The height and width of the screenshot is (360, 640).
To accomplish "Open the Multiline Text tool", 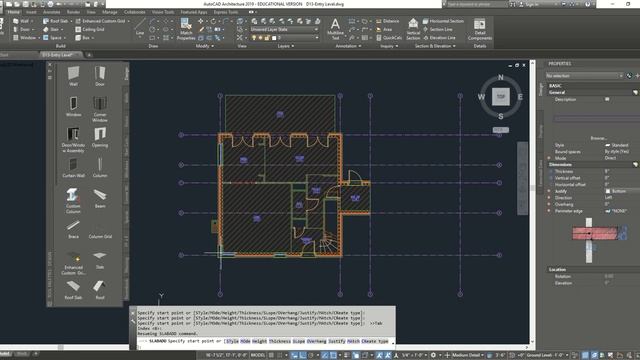I will [335, 29].
